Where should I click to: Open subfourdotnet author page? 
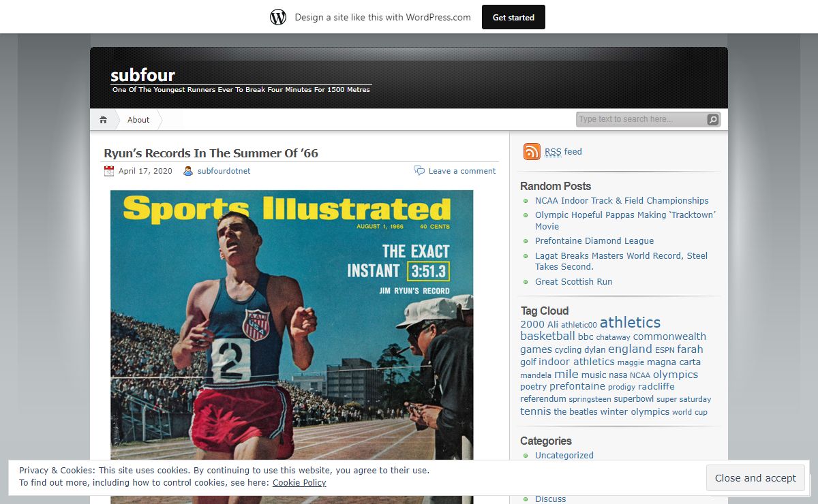click(x=224, y=171)
